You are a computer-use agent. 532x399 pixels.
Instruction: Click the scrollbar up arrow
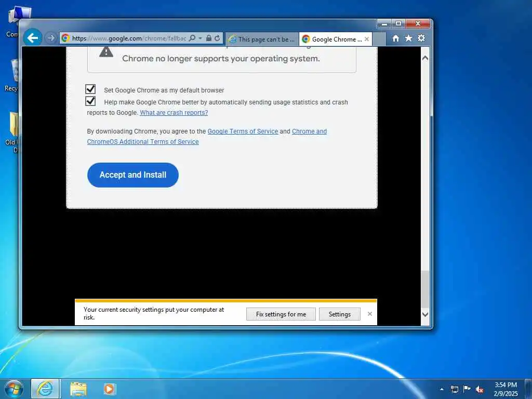click(x=425, y=58)
